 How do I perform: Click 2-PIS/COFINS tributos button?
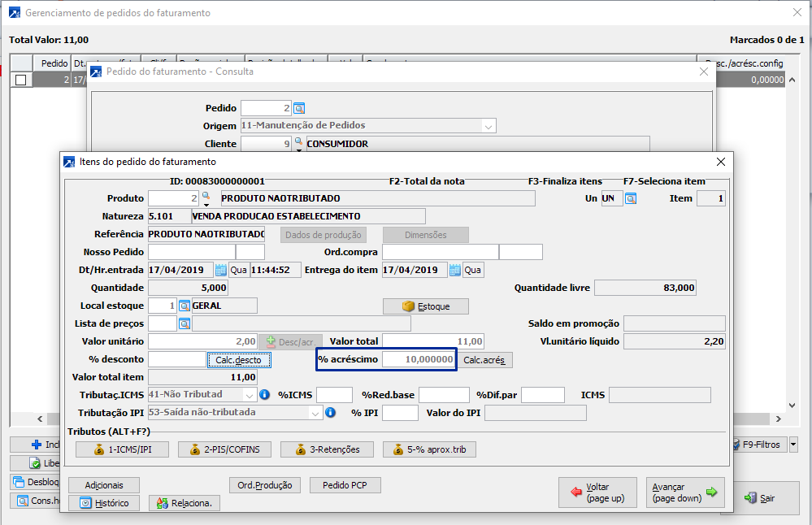tap(224, 449)
